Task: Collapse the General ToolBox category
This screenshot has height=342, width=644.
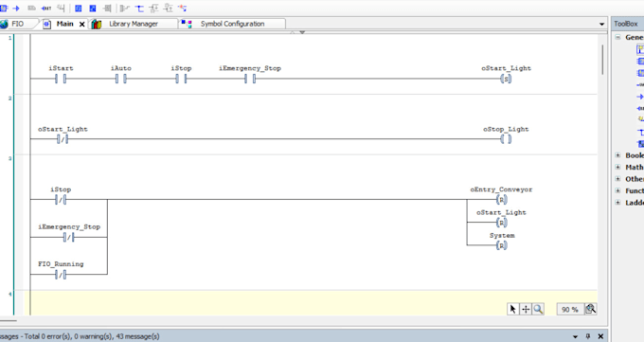Action: coord(617,37)
